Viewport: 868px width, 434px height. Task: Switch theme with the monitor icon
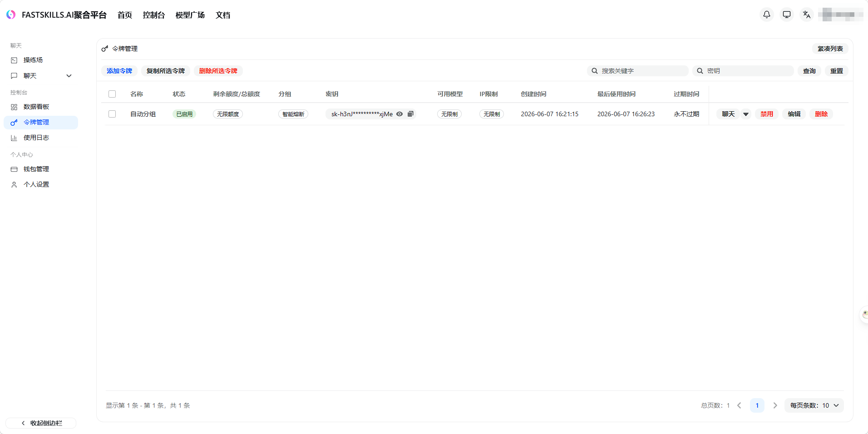click(787, 15)
